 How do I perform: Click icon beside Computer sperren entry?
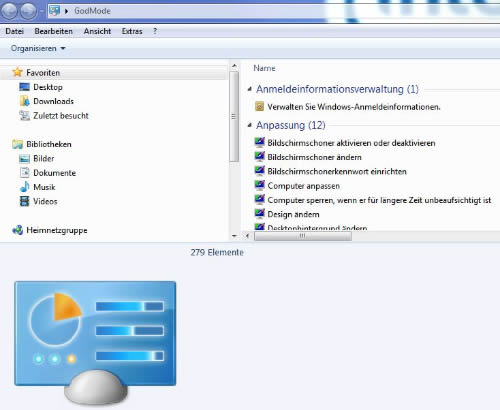click(x=259, y=200)
